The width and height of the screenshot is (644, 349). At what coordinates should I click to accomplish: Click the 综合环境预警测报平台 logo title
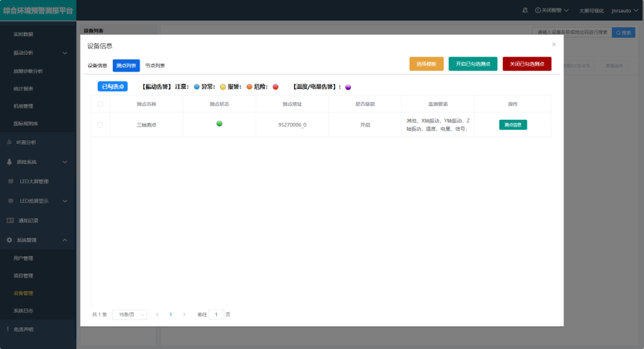[x=38, y=11]
